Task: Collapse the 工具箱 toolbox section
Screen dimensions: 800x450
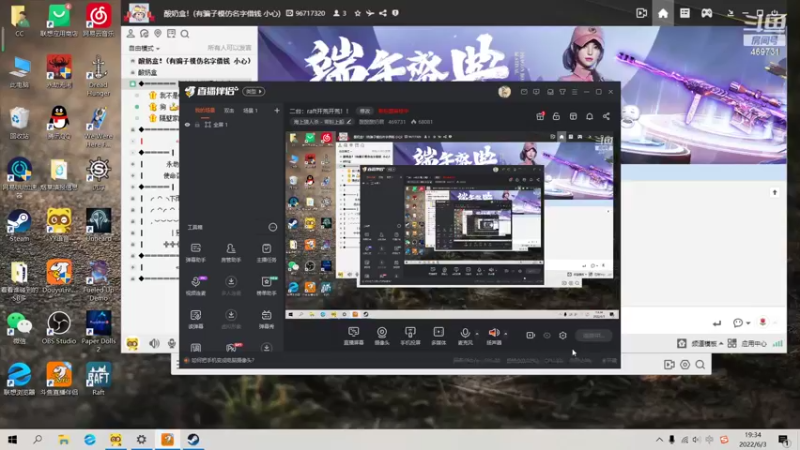Action: (x=273, y=227)
